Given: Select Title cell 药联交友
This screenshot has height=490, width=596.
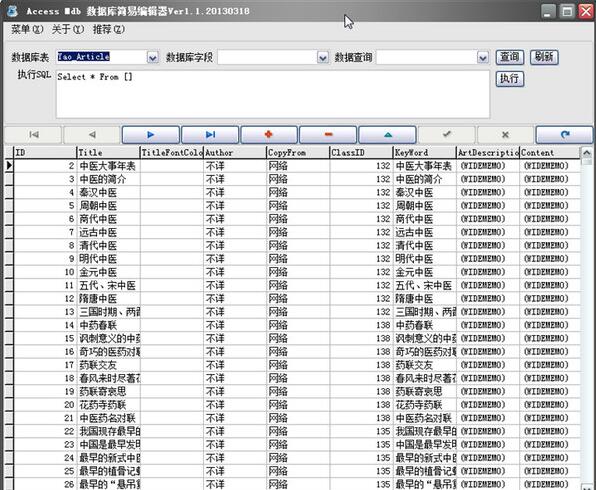Looking at the screenshot, I should pyautogui.click(x=108, y=365).
